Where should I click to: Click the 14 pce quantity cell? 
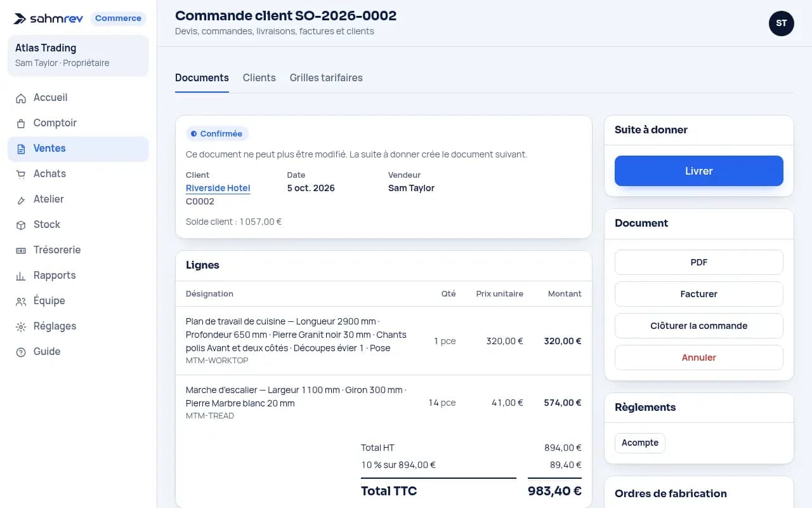click(442, 403)
